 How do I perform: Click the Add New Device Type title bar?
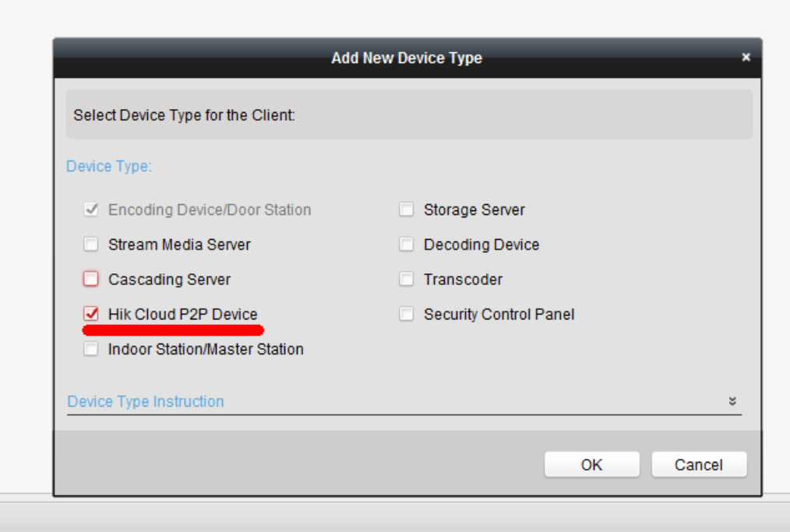[x=407, y=58]
